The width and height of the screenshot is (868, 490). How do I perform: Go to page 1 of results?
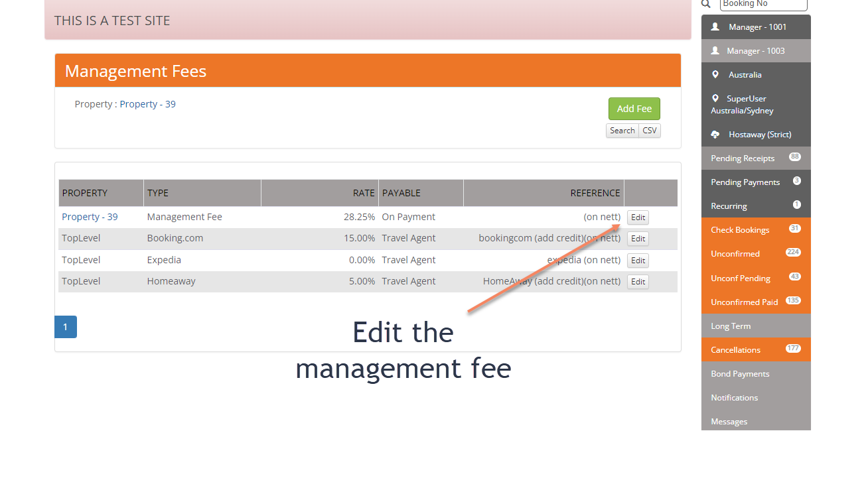point(65,327)
